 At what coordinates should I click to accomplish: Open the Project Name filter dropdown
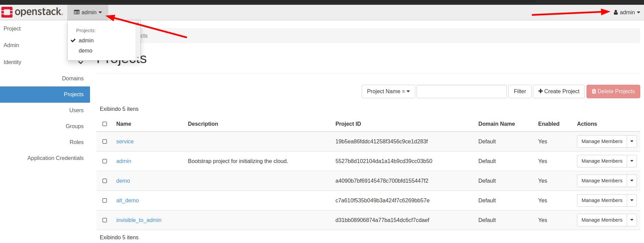[x=388, y=92]
